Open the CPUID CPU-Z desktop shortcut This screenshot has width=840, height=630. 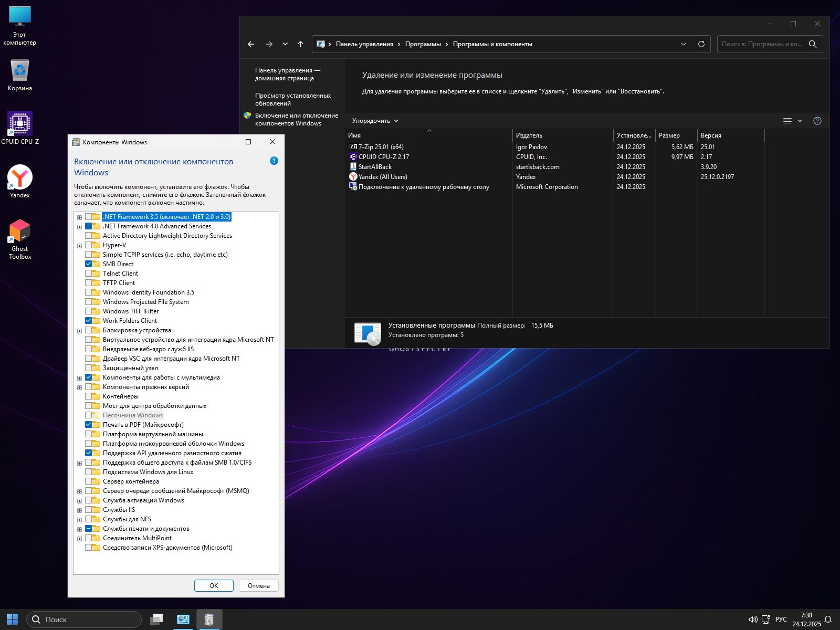[x=20, y=124]
